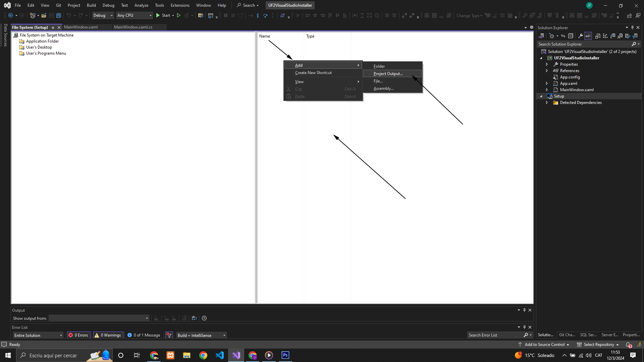The height and width of the screenshot is (362, 644).
Task: Open Photoshop from the Windows taskbar
Action: (x=285, y=355)
